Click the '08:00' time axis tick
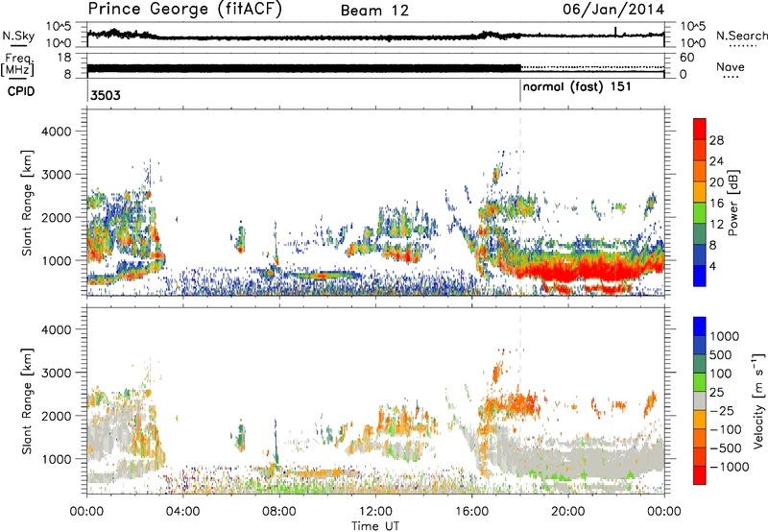Image resolution: width=768 pixels, height=532 pixels. [x=279, y=512]
